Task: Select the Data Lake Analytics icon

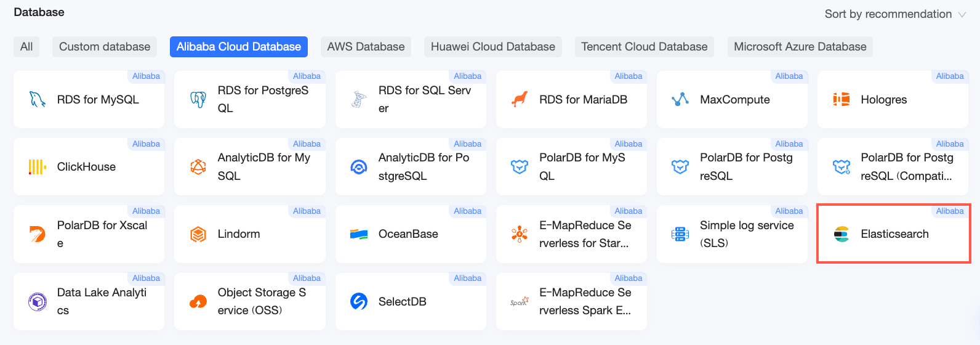Action: pyautogui.click(x=38, y=301)
